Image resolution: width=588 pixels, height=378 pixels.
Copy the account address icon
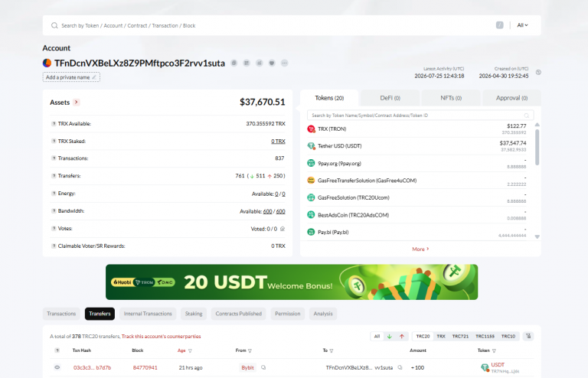click(x=234, y=63)
